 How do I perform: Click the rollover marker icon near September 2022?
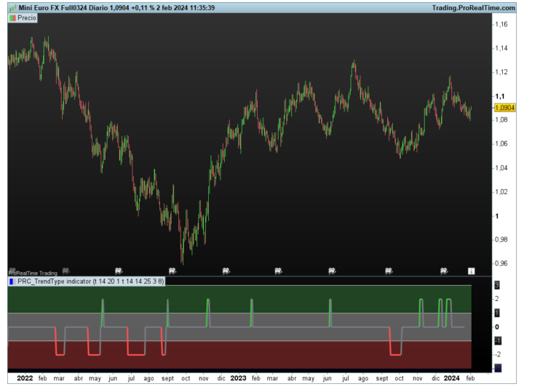pos(172,271)
